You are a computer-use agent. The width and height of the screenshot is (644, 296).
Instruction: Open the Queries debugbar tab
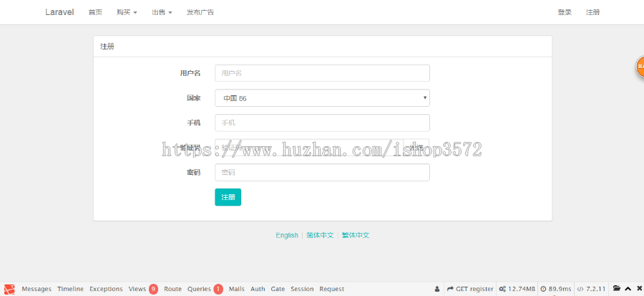pyautogui.click(x=205, y=289)
